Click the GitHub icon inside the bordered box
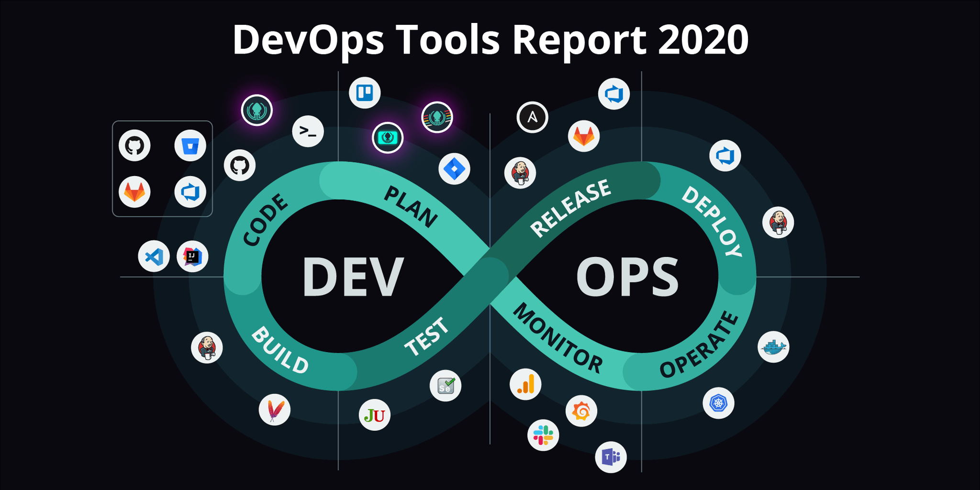Viewport: 980px width, 490px height. tap(134, 145)
